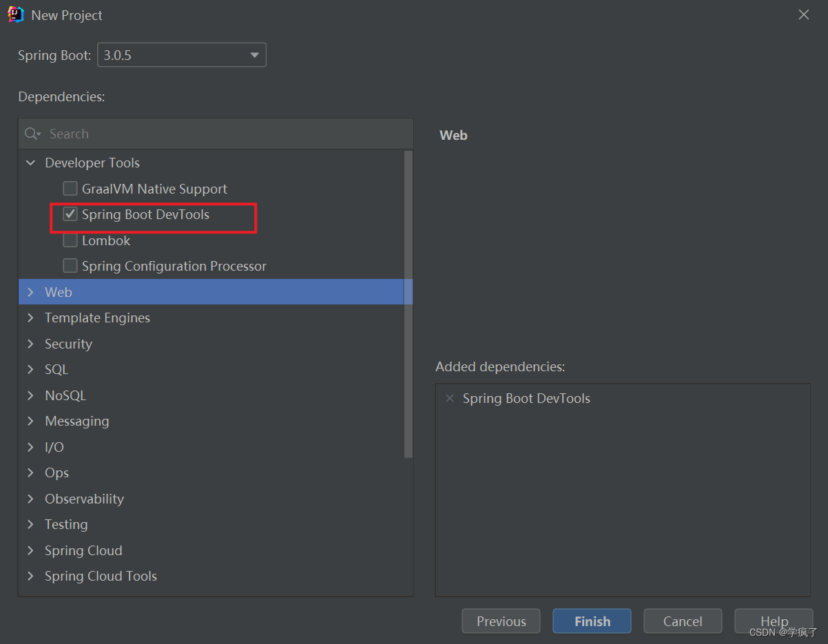Click the NoSQL category label

tap(65, 395)
